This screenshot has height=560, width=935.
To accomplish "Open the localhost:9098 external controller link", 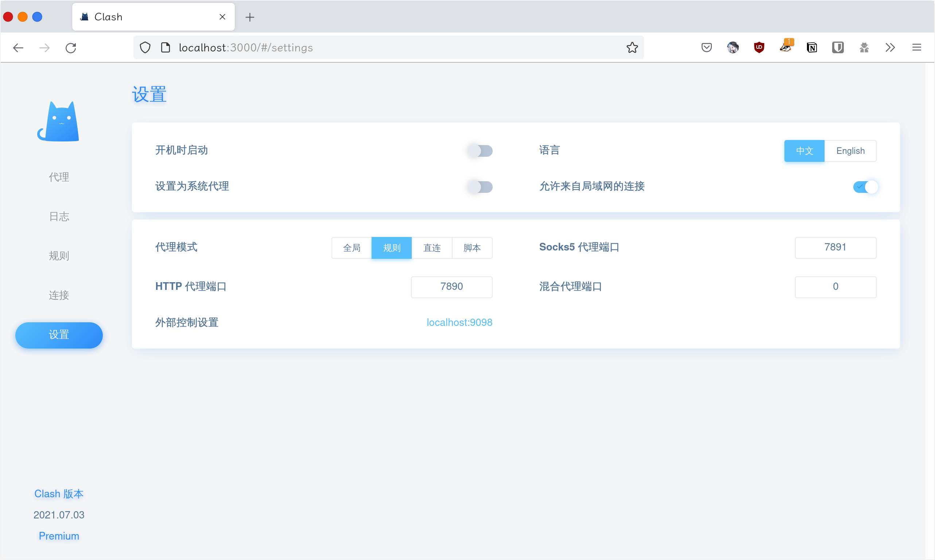I will pyautogui.click(x=459, y=322).
